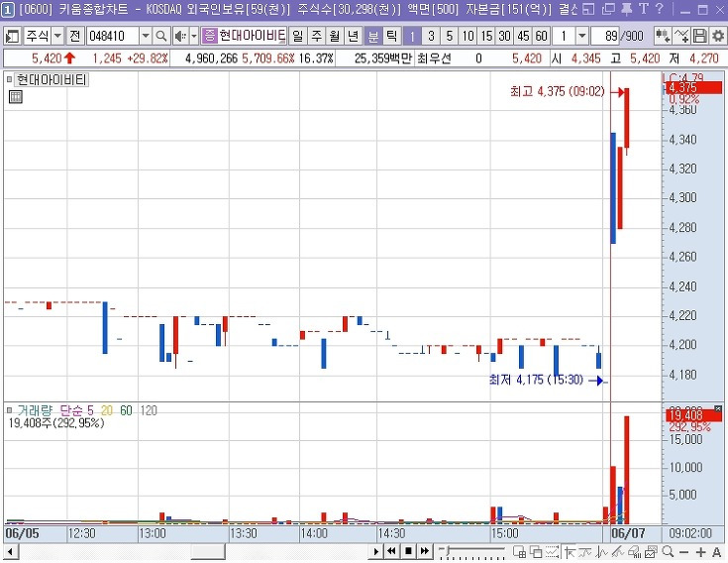The width and height of the screenshot is (728, 563).
Task: Select the 월 monthly period
Action: click(335, 36)
